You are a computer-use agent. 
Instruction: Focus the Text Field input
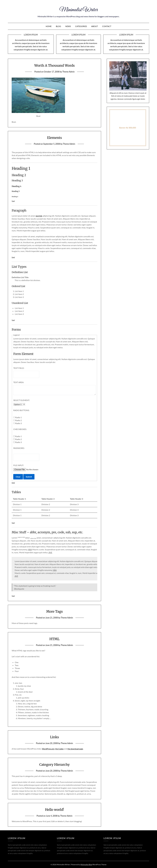[26, 374]
